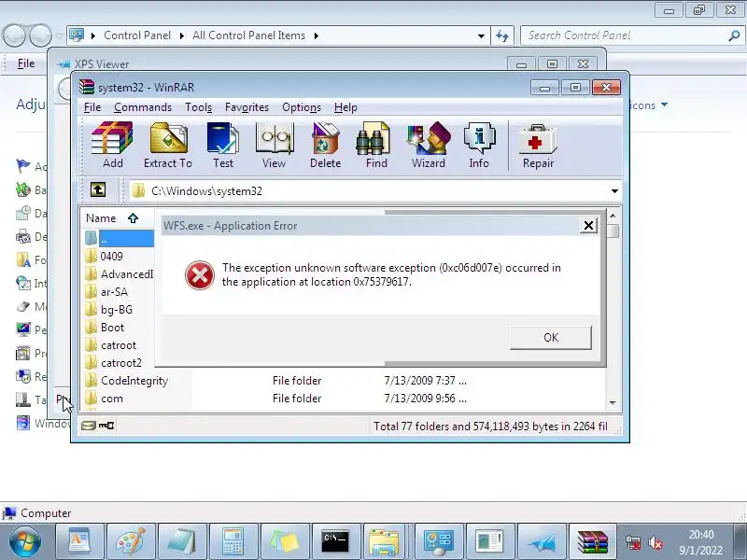Click All Control Panel Items breadcrumb
747x560 pixels.
pyautogui.click(x=248, y=35)
